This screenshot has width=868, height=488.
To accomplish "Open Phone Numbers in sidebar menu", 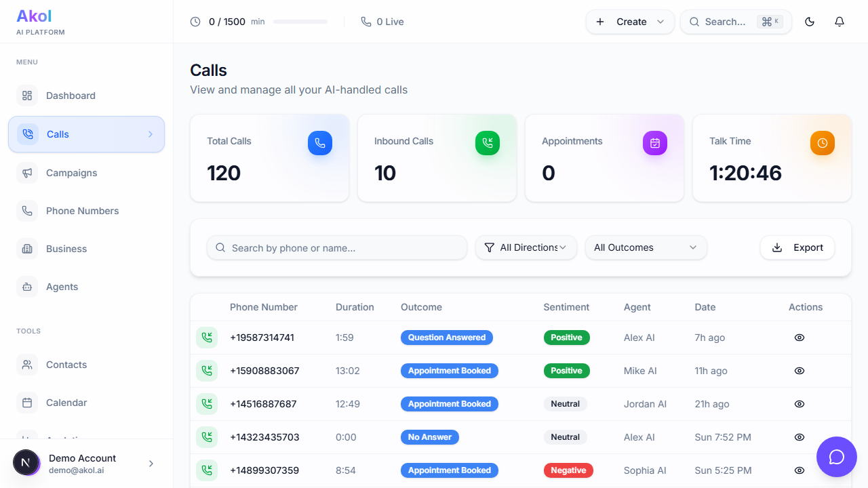I will pyautogui.click(x=82, y=211).
